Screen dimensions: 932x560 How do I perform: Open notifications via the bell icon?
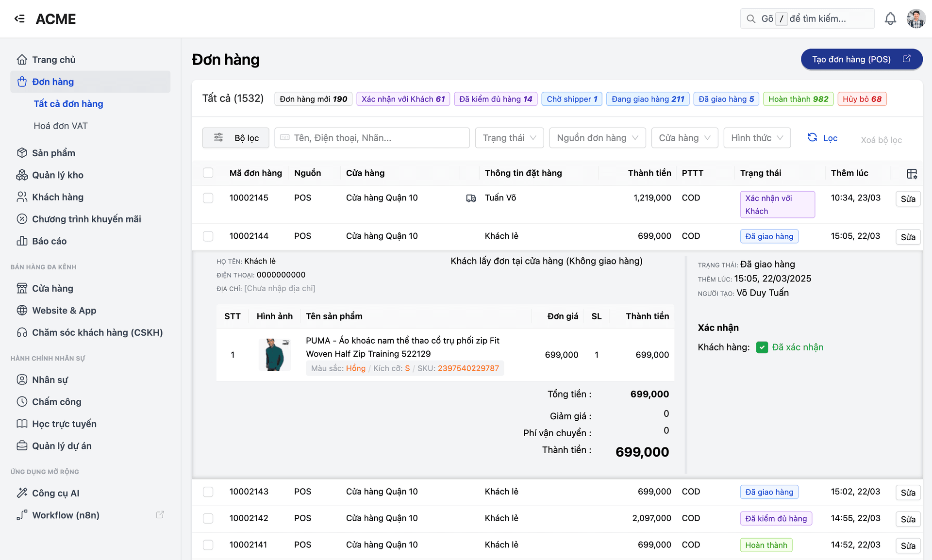(891, 18)
